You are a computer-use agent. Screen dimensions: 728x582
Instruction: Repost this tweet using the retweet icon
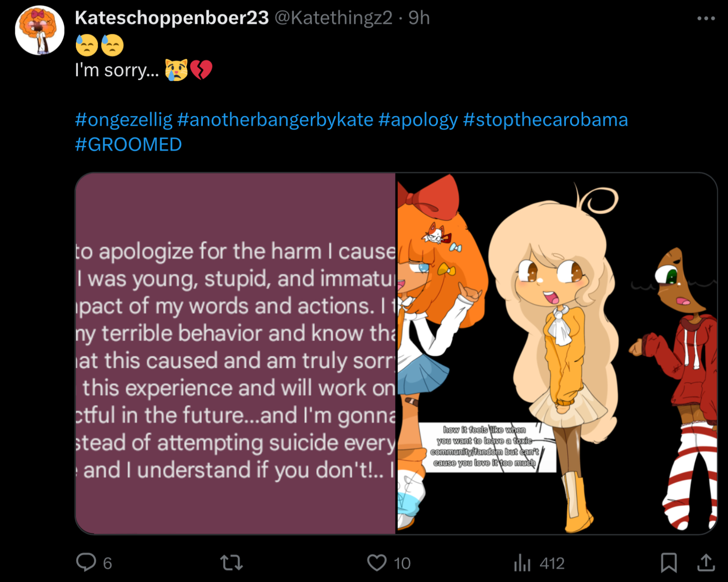tap(232, 563)
